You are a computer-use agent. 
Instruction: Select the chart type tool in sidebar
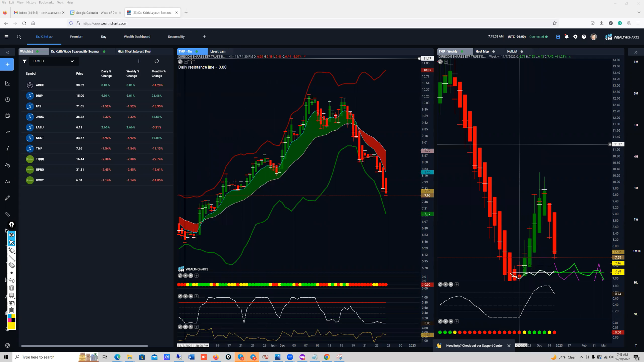coord(7,83)
